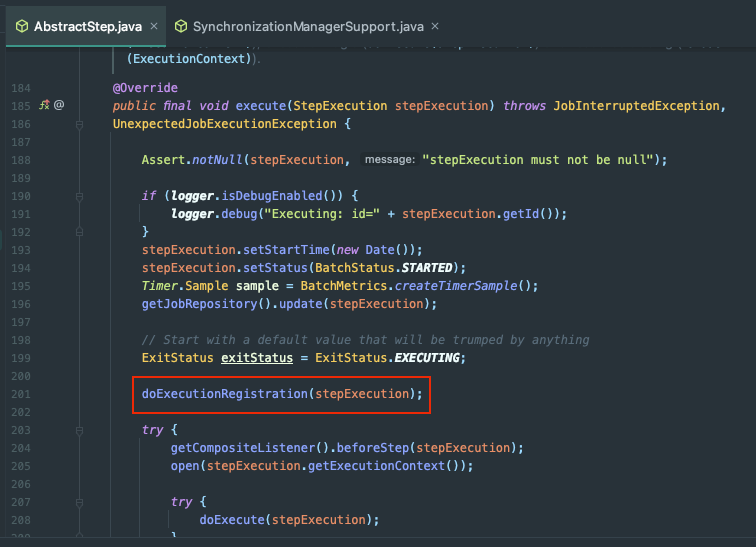The height and width of the screenshot is (547, 756).
Task: Click the execute method name on line 185
Action: click(261, 106)
